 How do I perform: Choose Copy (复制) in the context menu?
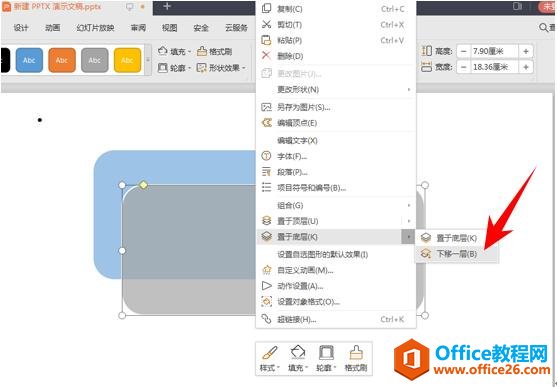point(336,9)
